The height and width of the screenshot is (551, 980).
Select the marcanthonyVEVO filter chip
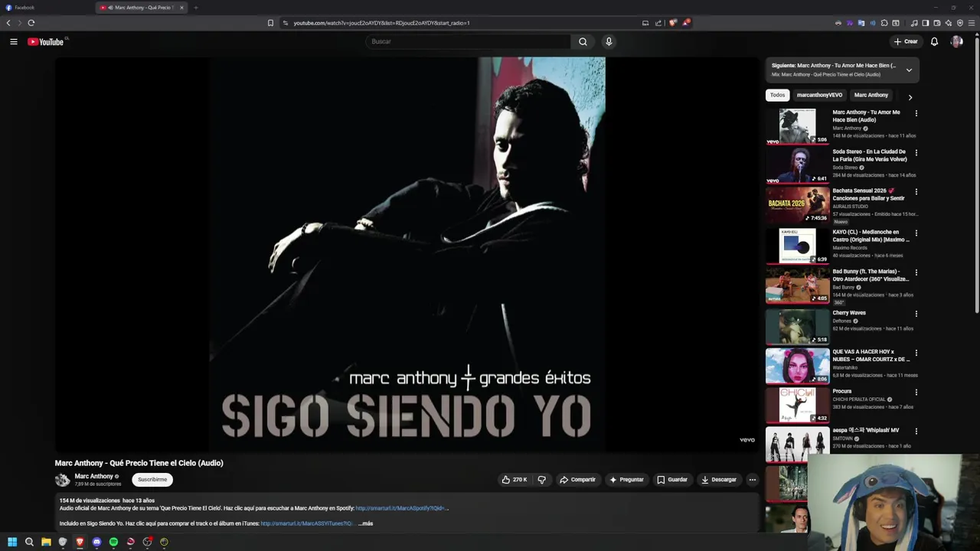[819, 95]
